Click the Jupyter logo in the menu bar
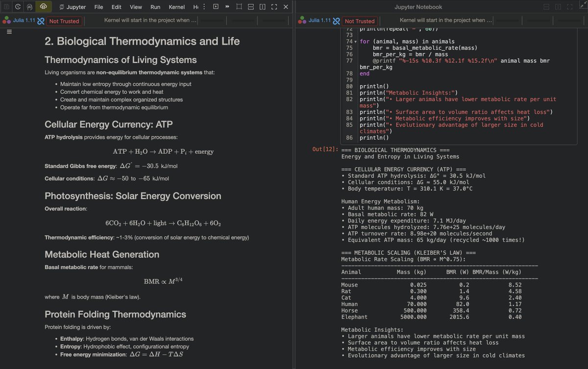Viewport: 588px width, 369px height. pyautogui.click(x=62, y=7)
